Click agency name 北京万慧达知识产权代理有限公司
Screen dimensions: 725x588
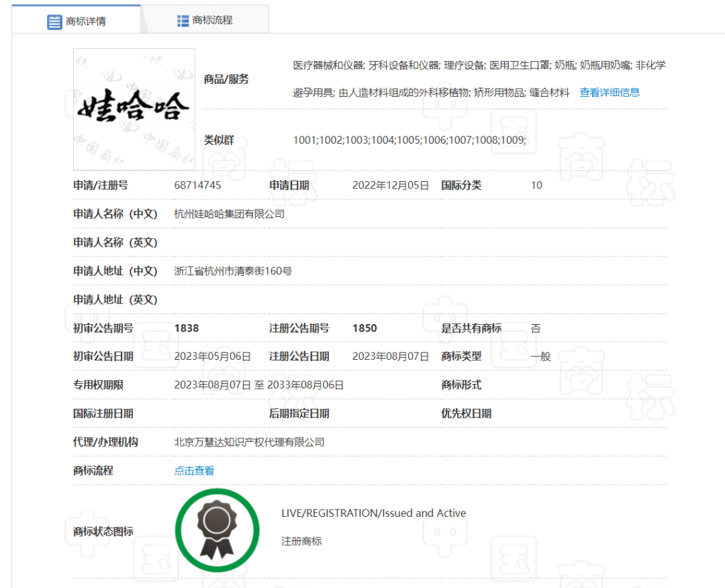coord(249,442)
